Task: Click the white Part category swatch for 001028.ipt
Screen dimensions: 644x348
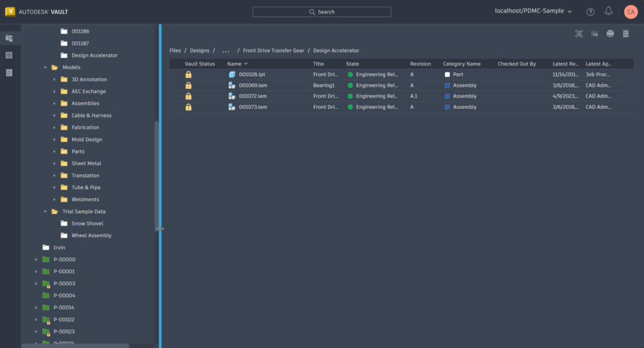Action: 447,74
